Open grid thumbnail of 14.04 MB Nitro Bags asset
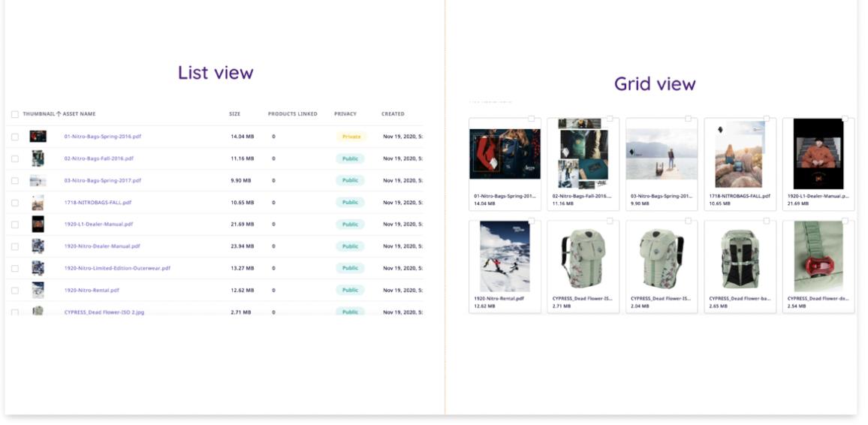Viewport: 868px width, 425px height. (x=505, y=154)
